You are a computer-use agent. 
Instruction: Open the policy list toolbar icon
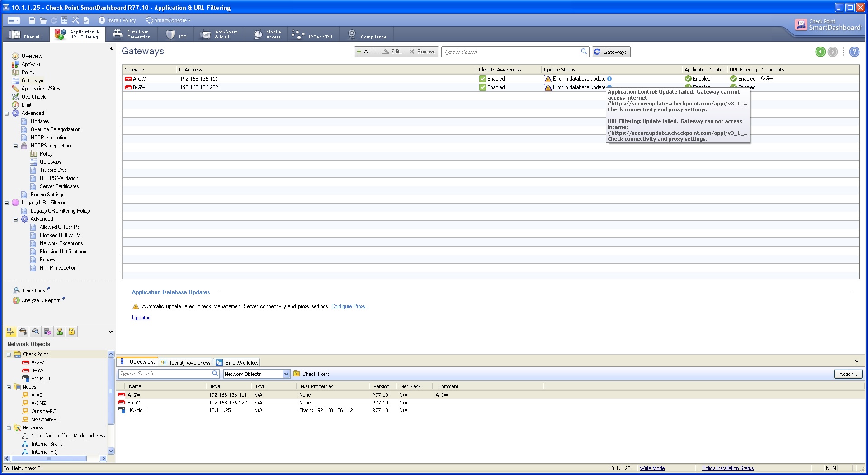coord(65,20)
